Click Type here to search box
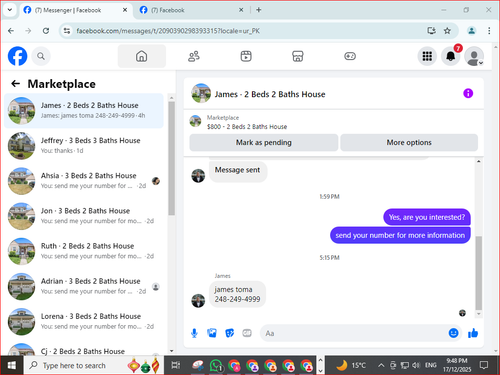Viewport: 500px width, 375px height. click(93, 366)
